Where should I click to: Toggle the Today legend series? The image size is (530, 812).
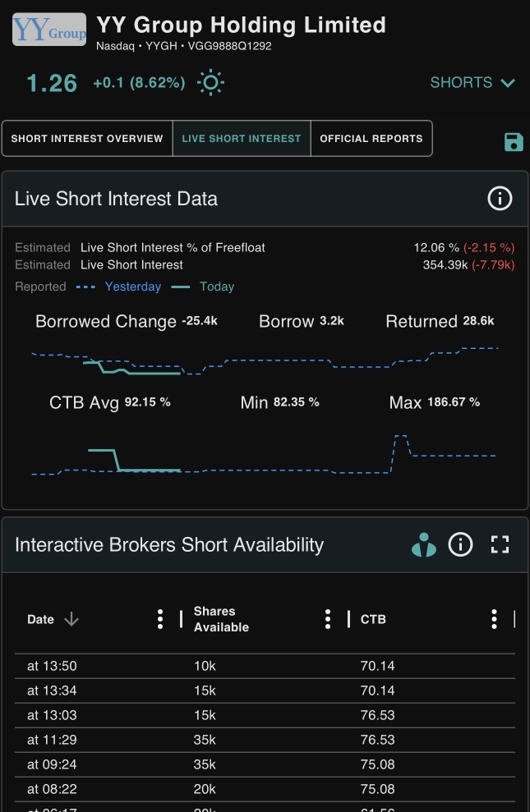tap(203, 287)
